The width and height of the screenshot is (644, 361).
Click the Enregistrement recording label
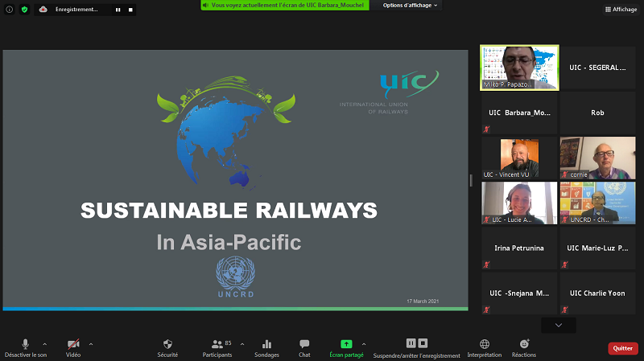pyautogui.click(x=76, y=10)
